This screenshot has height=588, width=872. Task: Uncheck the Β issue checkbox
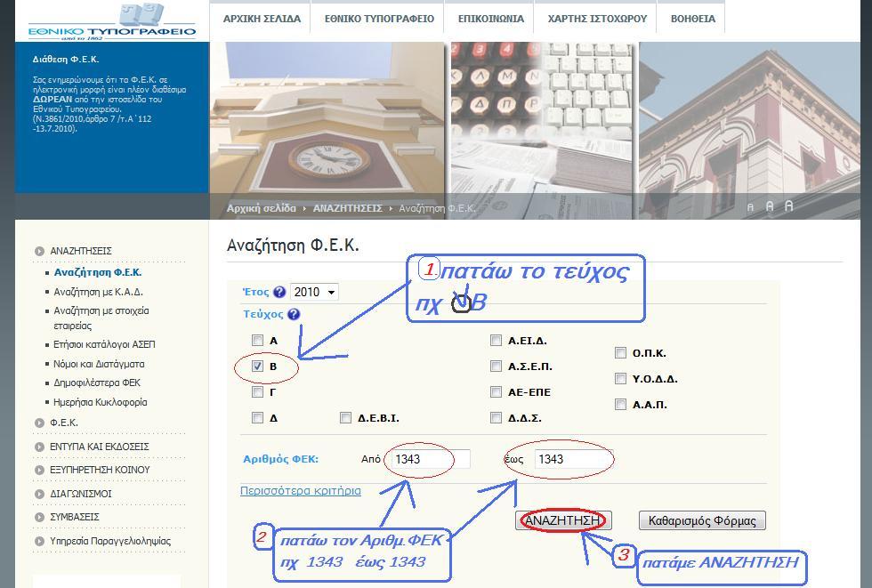coord(257,366)
